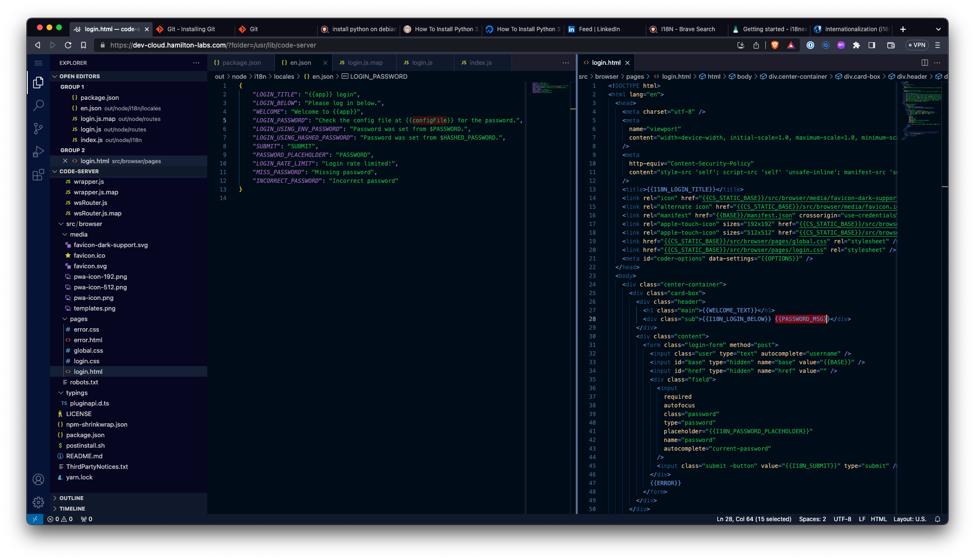Toggle the VPN button in browser toolbar

pyautogui.click(x=917, y=45)
